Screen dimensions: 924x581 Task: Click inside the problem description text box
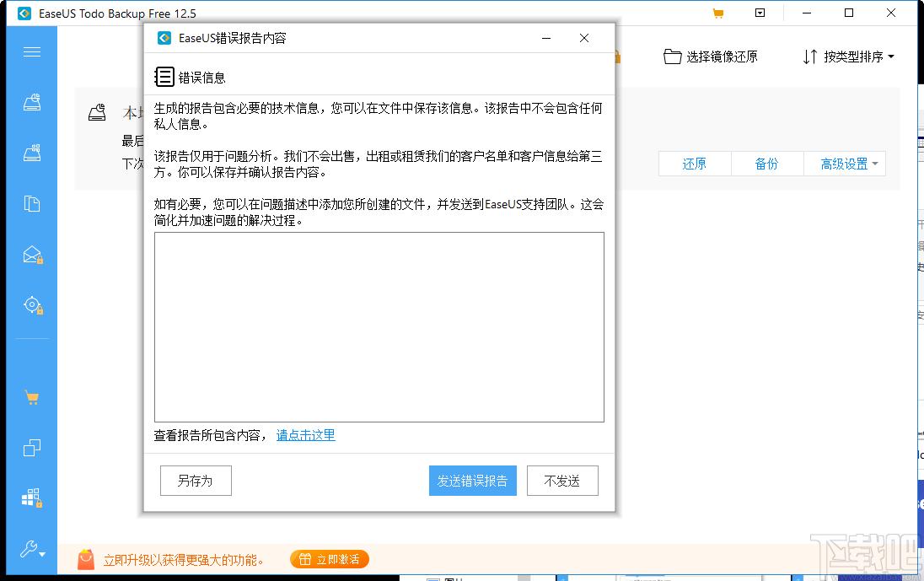click(379, 327)
